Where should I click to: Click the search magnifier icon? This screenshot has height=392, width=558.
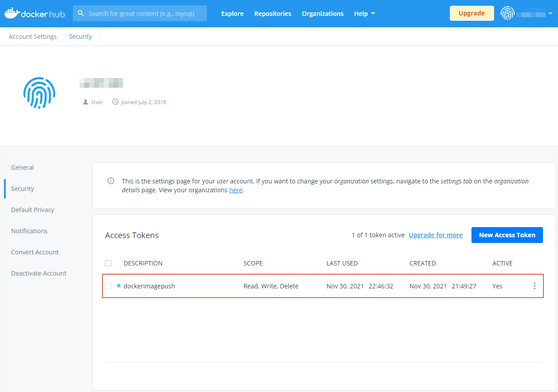(x=81, y=14)
